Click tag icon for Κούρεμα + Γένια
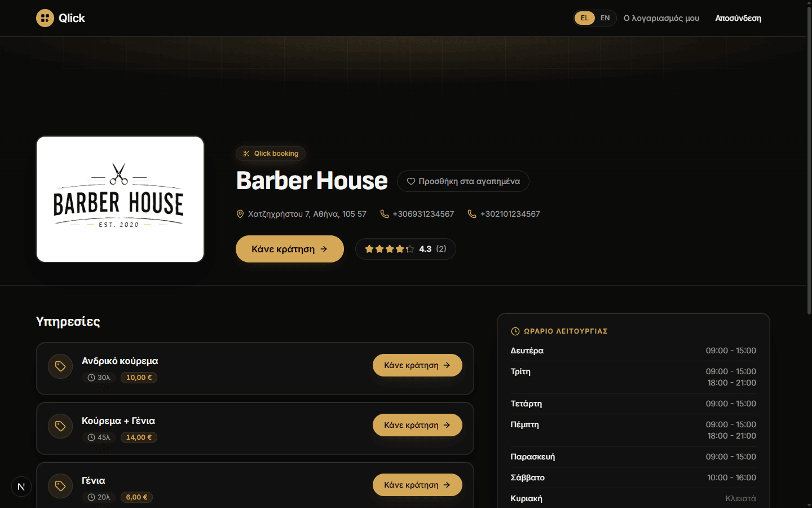 point(60,426)
